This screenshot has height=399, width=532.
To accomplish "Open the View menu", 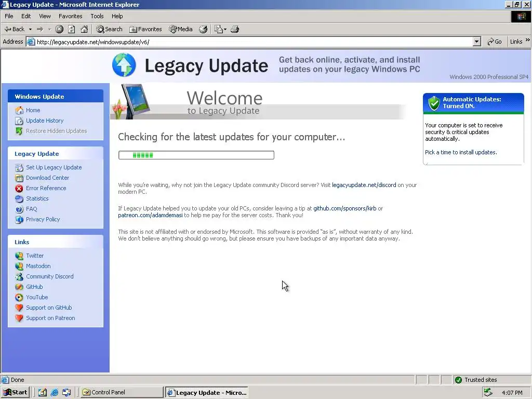I will tap(45, 16).
